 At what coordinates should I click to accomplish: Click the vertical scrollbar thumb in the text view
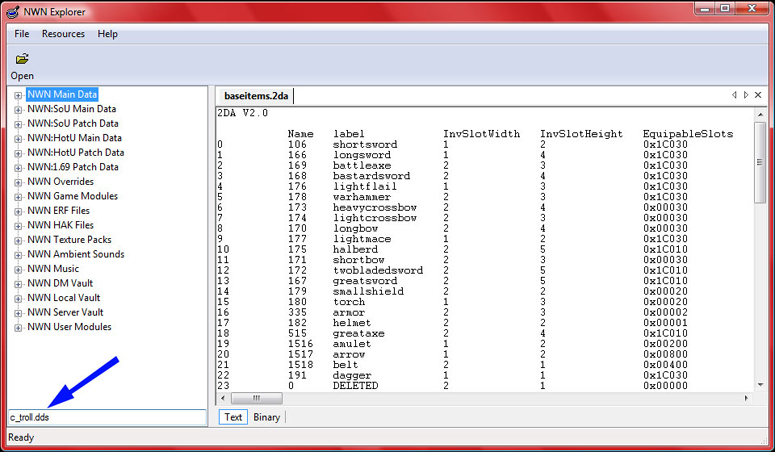point(760,162)
